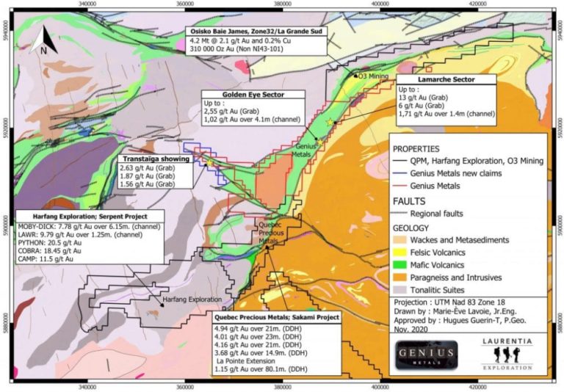Click the Felsic Volcanics yellow legend swatch
The width and height of the screenshot is (564, 392).
tap(400, 253)
